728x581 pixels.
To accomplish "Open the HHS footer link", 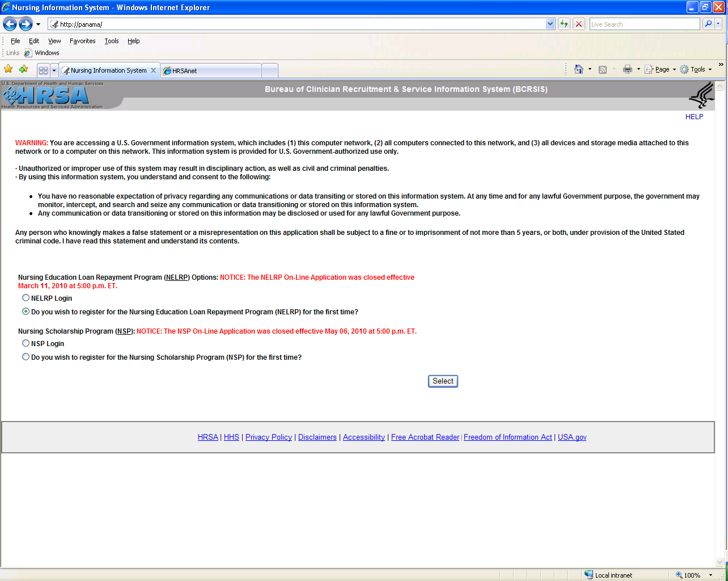I will 231,437.
